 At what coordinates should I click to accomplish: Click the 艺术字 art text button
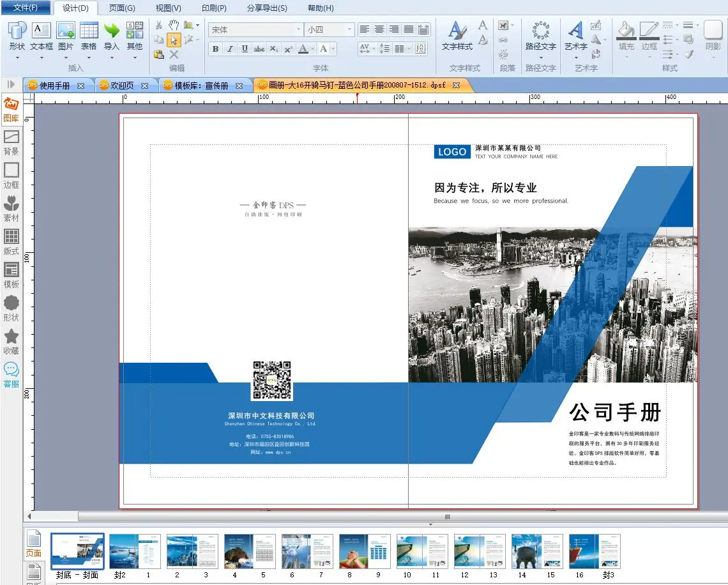pyautogui.click(x=575, y=35)
